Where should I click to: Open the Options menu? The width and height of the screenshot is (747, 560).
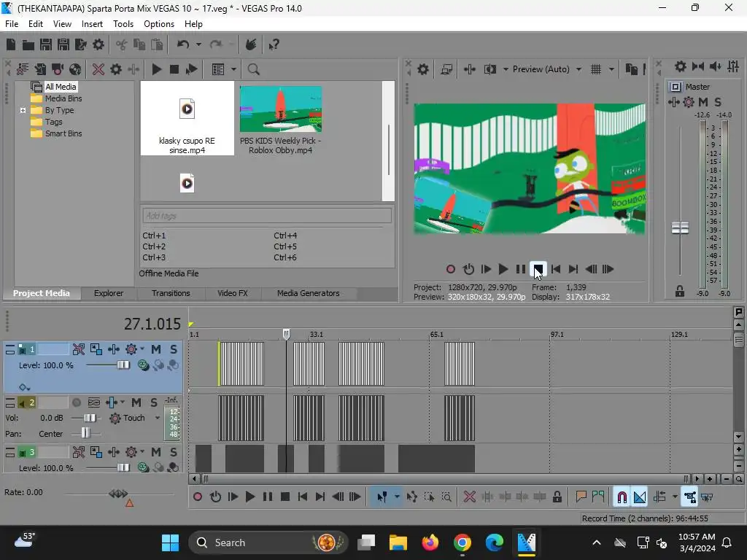click(x=158, y=24)
